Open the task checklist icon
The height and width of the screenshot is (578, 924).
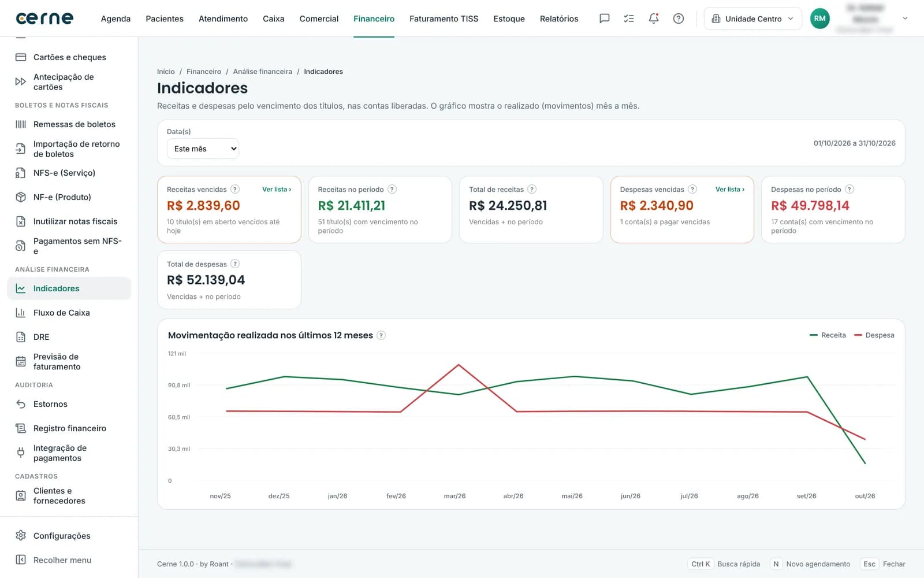pos(629,18)
